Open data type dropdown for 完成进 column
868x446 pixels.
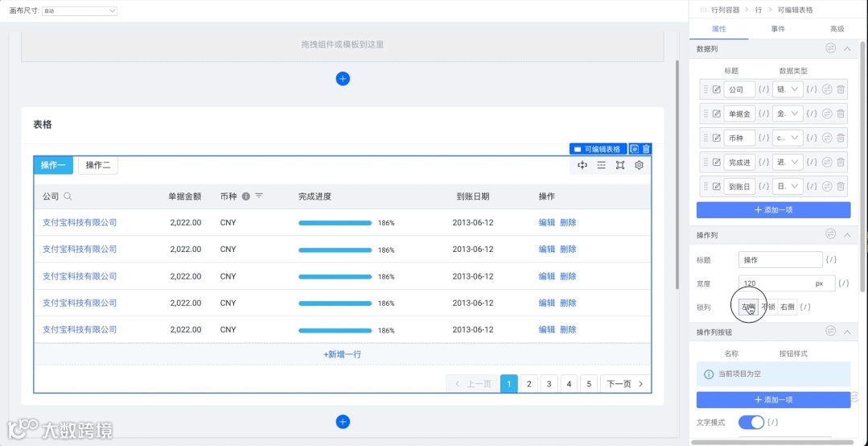[788, 163]
